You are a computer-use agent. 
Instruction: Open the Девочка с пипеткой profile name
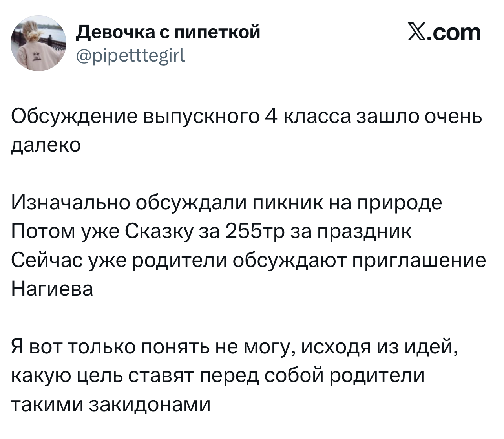click(168, 32)
